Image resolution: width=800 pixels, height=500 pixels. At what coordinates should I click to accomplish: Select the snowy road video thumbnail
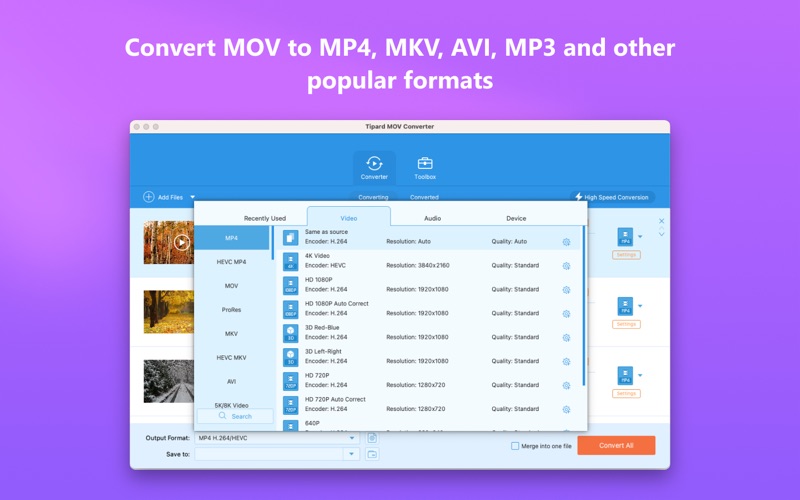coord(169,381)
